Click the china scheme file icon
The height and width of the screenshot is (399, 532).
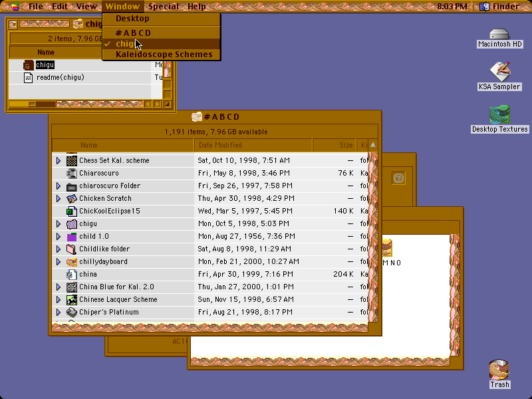[x=72, y=275]
